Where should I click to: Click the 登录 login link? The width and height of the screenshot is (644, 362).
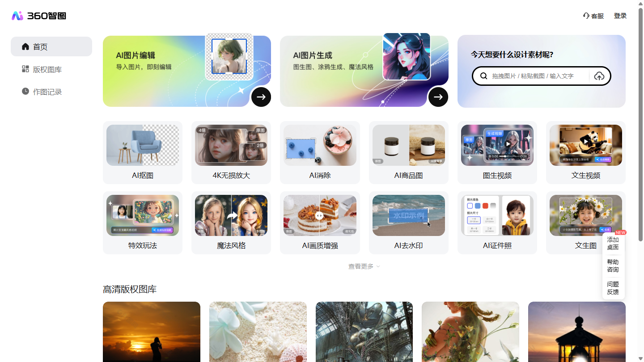[x=620, y=16]
